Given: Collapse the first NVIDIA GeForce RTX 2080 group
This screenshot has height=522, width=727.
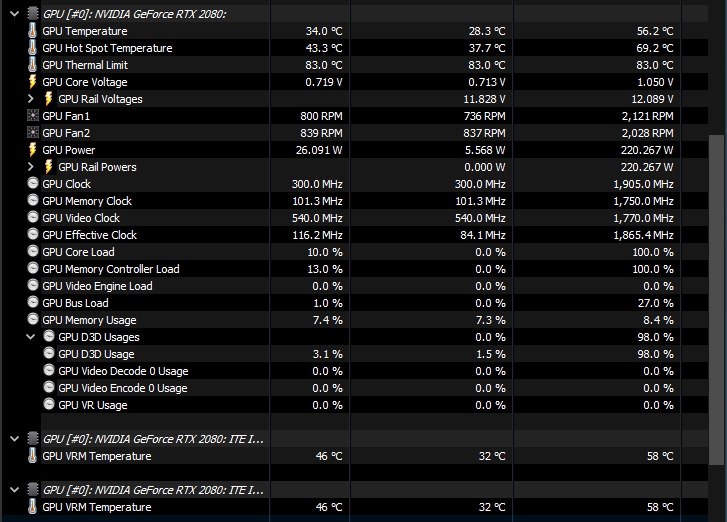Looking at the screenshot, I should [15, 14].
